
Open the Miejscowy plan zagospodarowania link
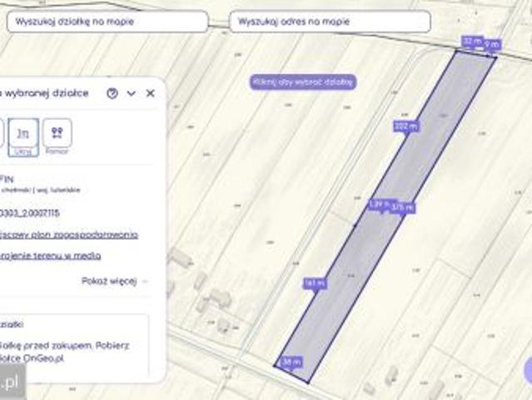(x=69, y=235)
